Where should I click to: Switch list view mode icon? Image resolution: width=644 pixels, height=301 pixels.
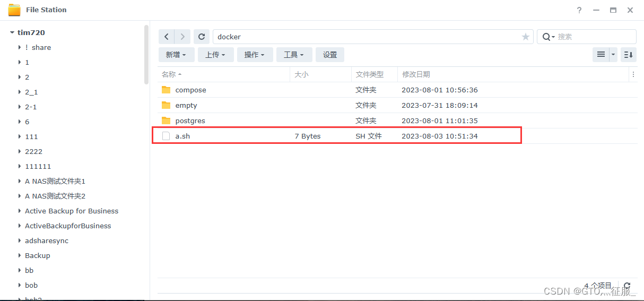[x=601, y=55]
